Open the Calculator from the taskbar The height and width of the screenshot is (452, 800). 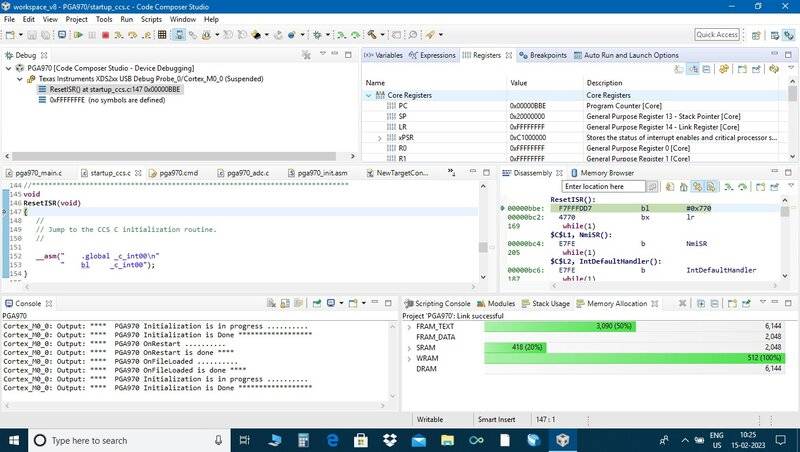[303, 440]
